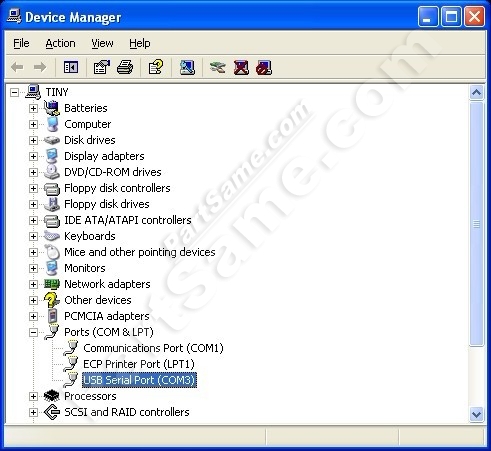The width and height of the screenshot is (491, 451).
Task: Click the scrollbar down arrow
Action: coord(476,415)
